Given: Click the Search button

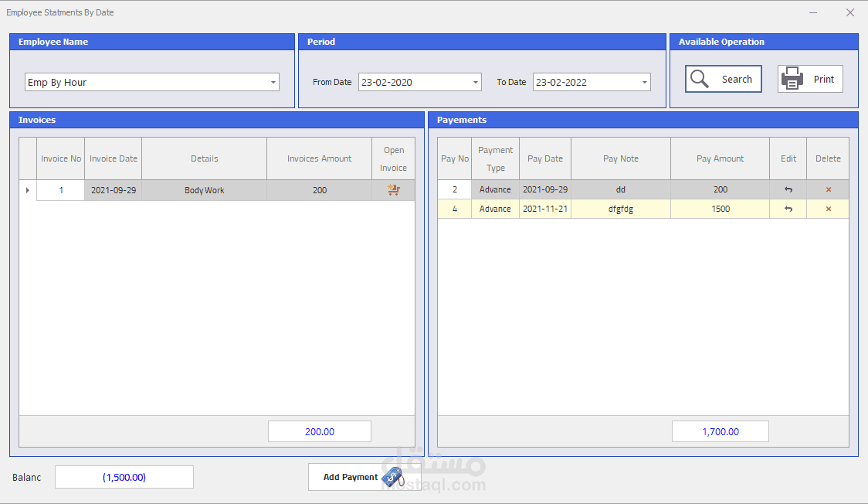Looking at the screenshot, I should pos(724,79).
